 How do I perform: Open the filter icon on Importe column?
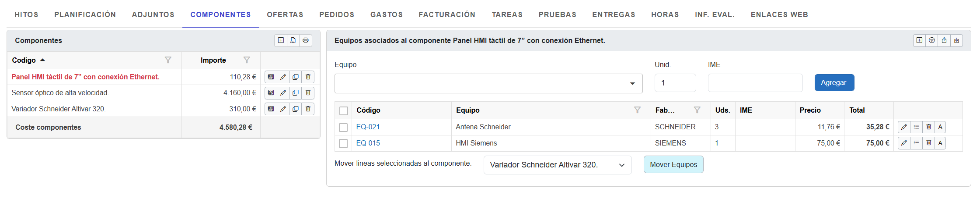pyautogui.click(x=247, y=60)
